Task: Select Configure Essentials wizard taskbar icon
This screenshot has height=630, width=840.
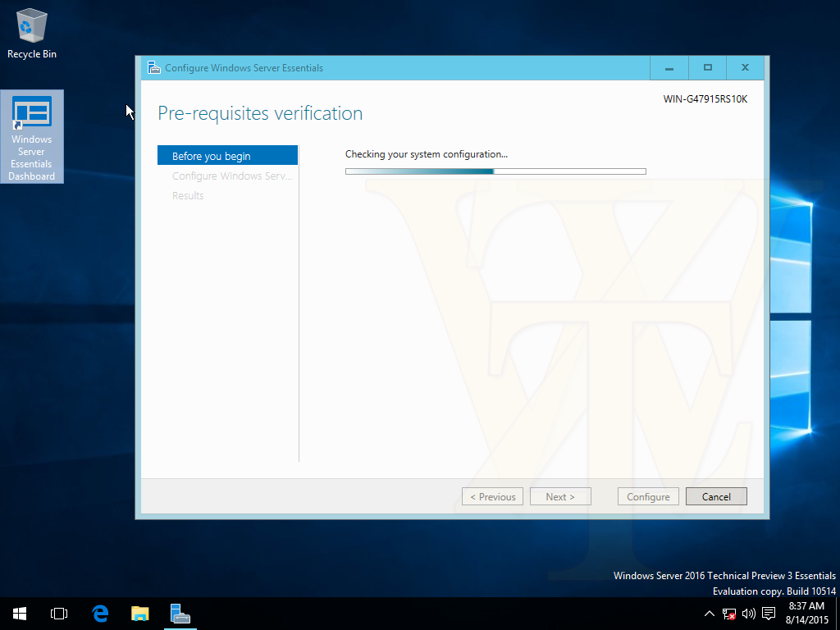Action: 180,614
